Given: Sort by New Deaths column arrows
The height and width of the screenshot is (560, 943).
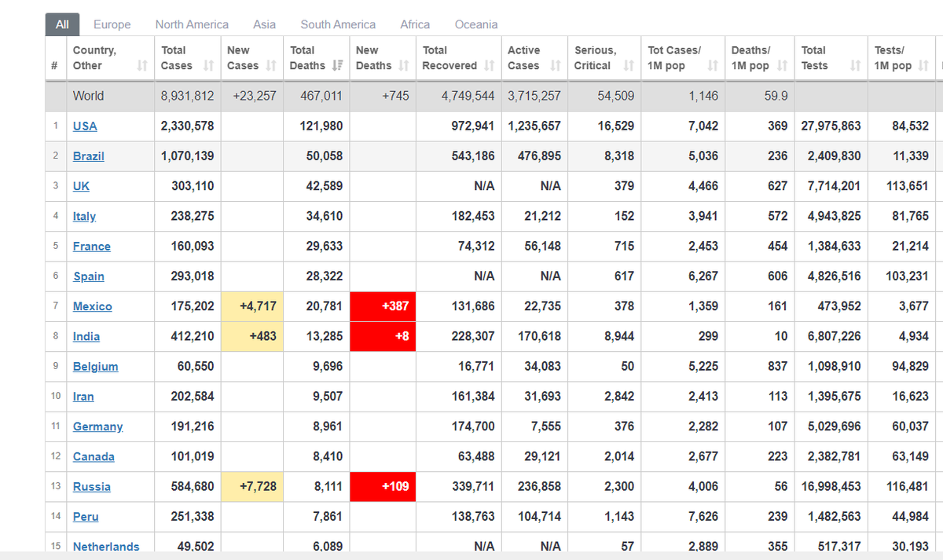Looking at the screenshot, I should coord(405,66).
